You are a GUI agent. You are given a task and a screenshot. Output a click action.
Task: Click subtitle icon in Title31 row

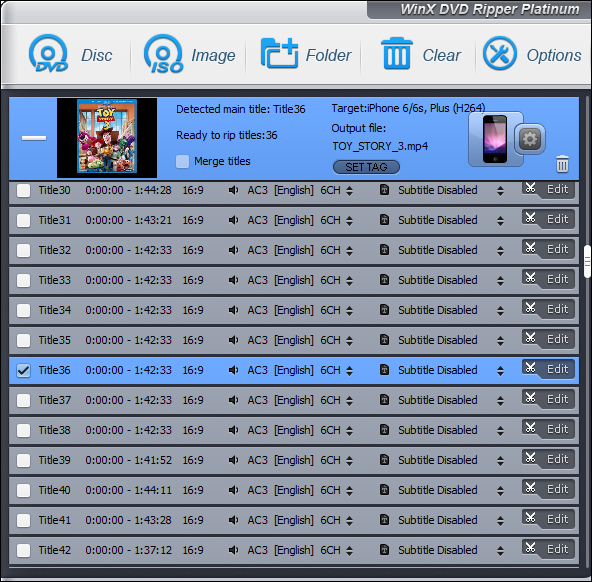pyautogui.click(x=384, y=220)
